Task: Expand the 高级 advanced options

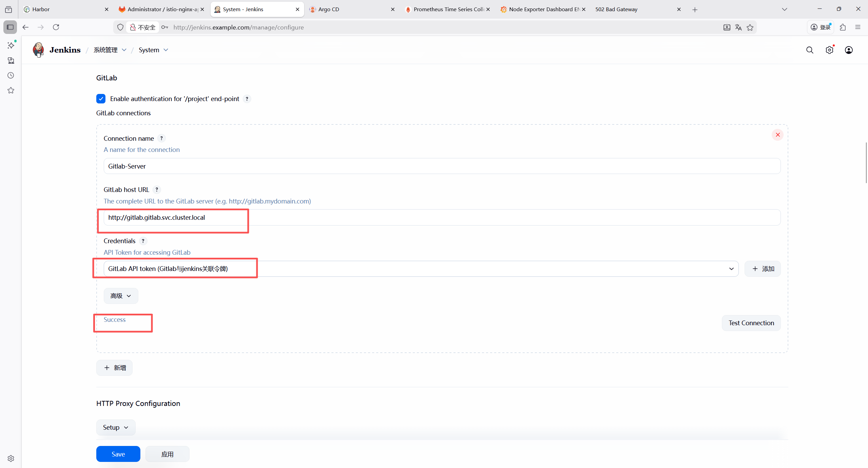Action: point(121,296)
